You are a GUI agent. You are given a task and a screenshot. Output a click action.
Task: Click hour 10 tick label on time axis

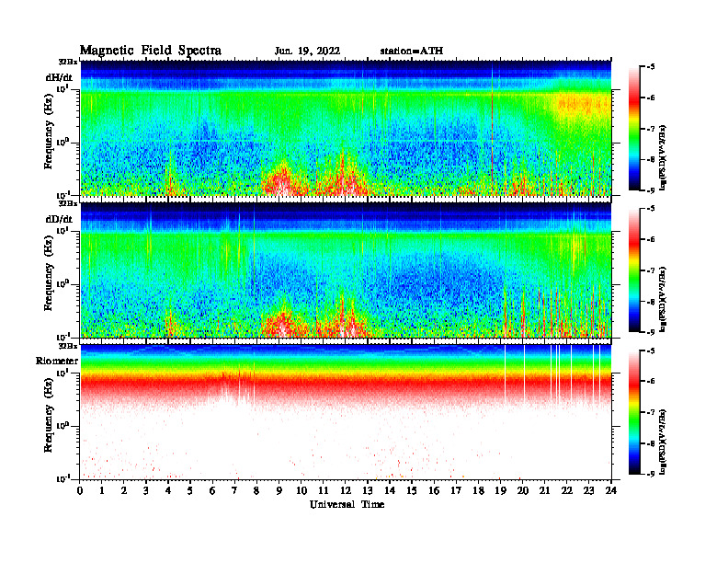tap(301, 490)
